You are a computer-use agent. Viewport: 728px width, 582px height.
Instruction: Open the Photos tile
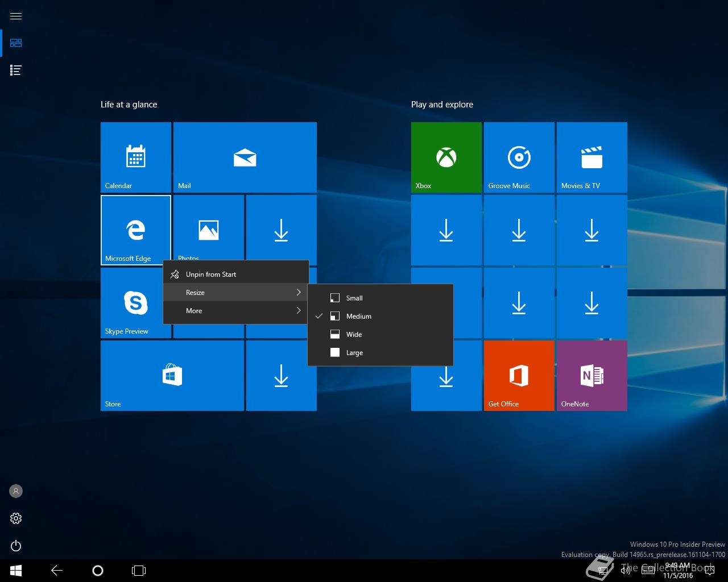click(209, 227)
